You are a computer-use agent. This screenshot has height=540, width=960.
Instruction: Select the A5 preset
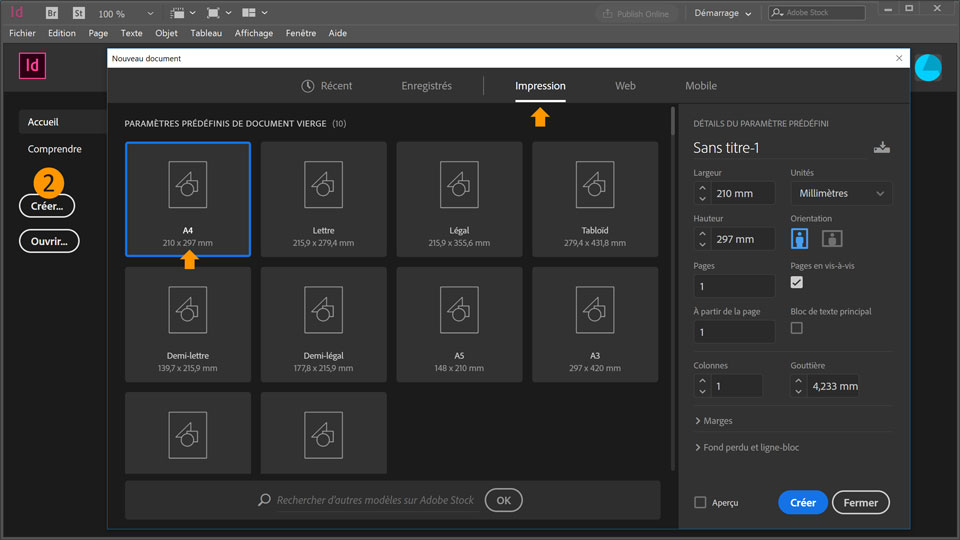point(459,324)
